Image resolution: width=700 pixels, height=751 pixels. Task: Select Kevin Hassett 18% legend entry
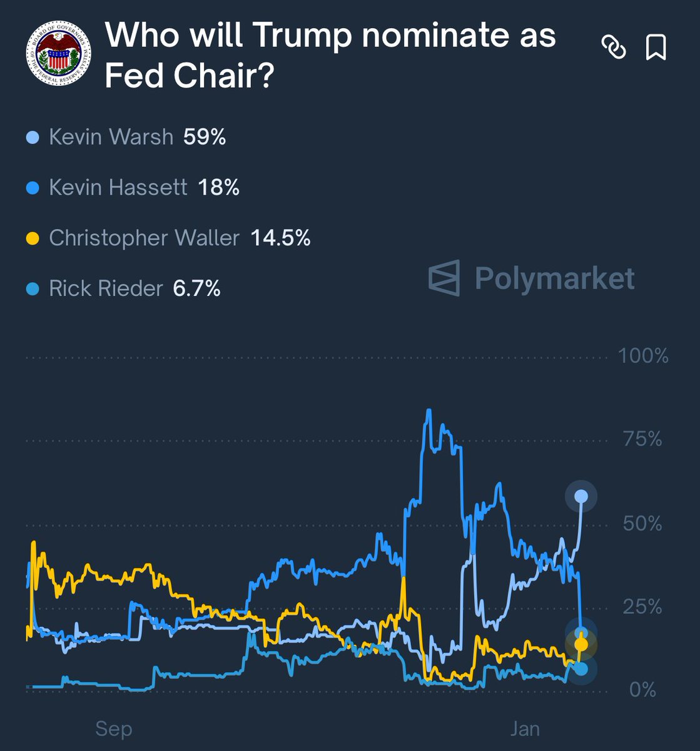pyautogui.click(x=143, y=188)
